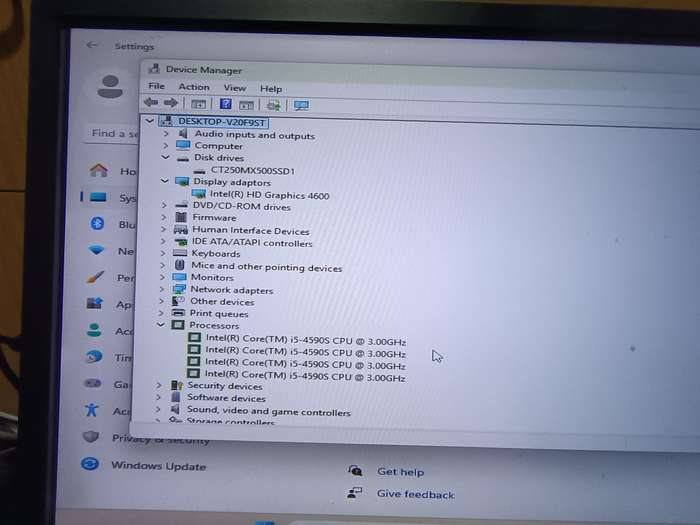This screenshot has width=700, height=525.
Task: Click the Security devices key icon
Action: click(x=177, y=385)
